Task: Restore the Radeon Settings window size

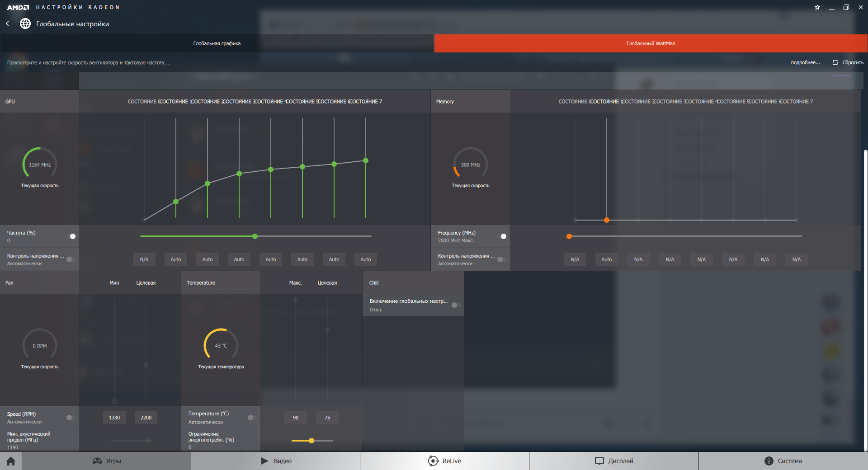Action: (x=846, y=7)
